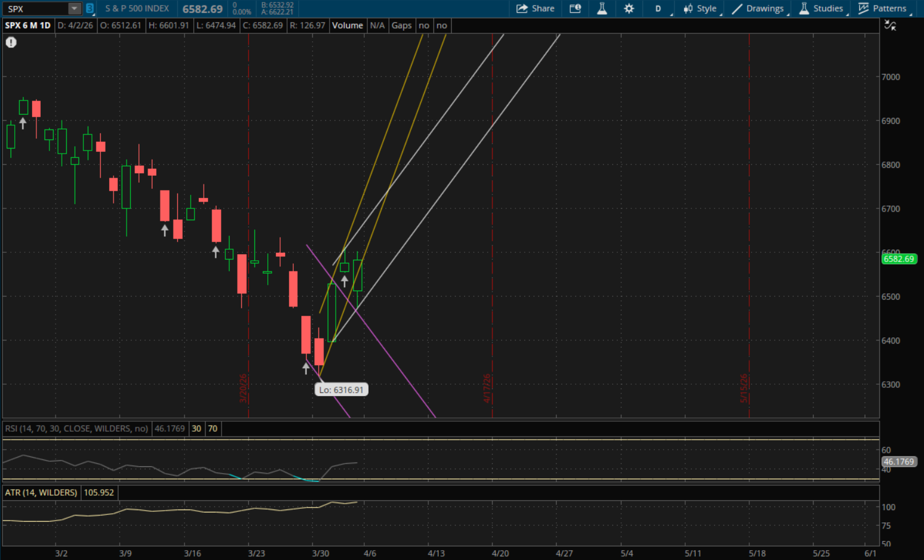Click the exclamation warning icon on the chart

(11, 43)
